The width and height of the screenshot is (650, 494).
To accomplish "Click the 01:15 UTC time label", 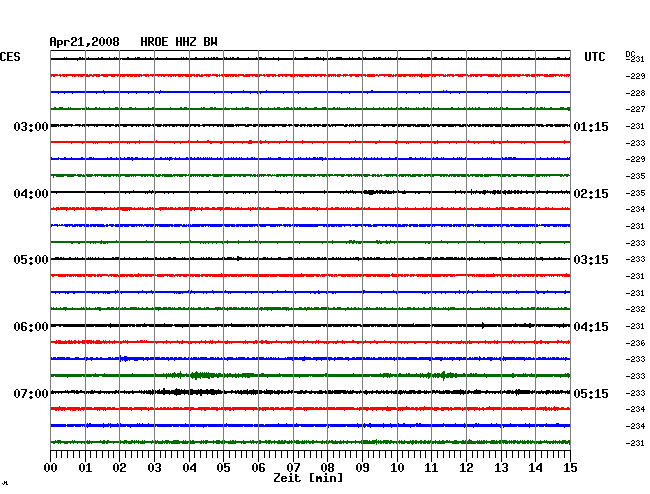I will click(x=591, y=126).
